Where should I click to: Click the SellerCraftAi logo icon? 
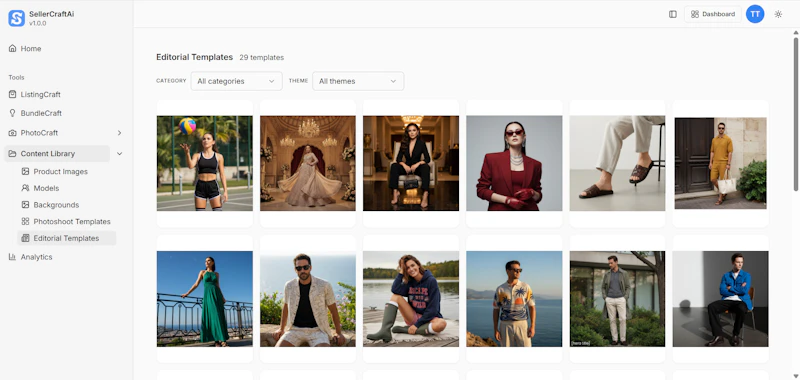(x=16, y=18)
